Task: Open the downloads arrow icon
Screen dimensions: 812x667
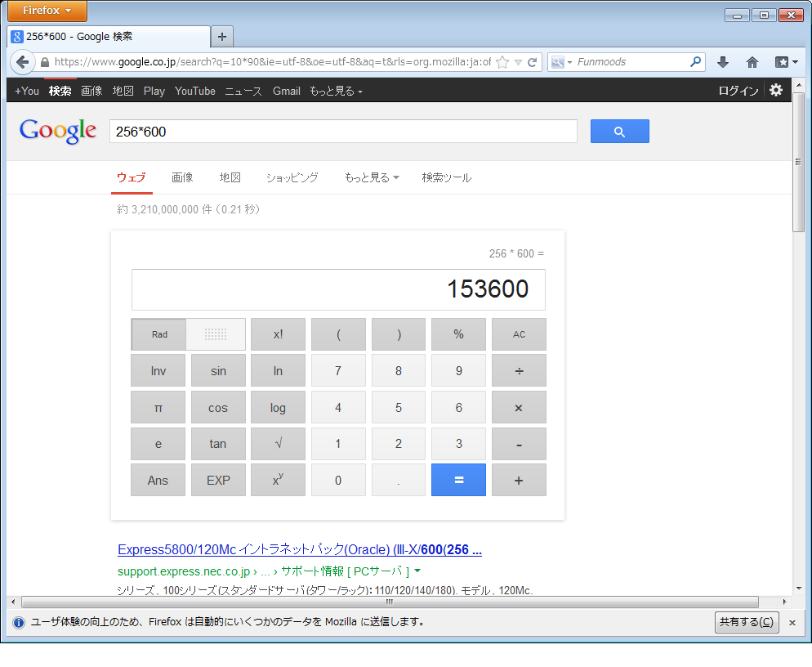Action: [x=723, y=62]
